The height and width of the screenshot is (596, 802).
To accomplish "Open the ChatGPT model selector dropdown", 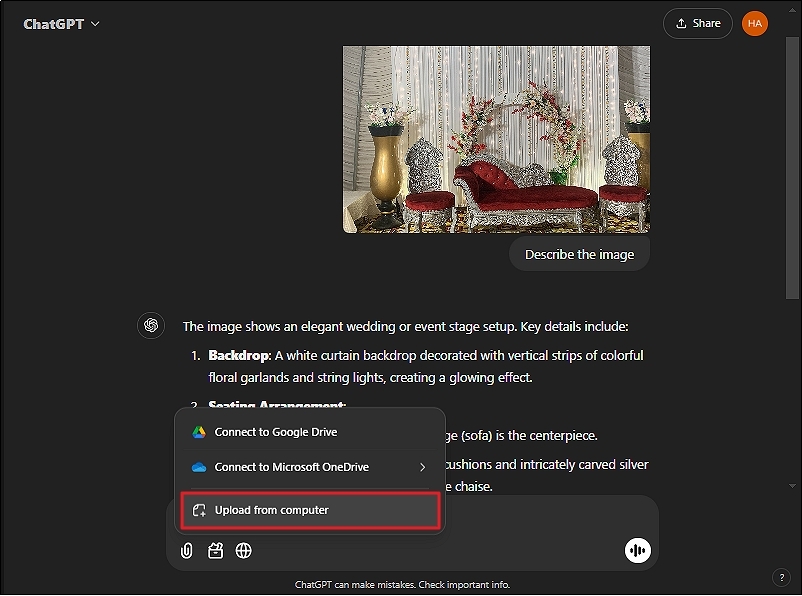I will tap(62, 23).
